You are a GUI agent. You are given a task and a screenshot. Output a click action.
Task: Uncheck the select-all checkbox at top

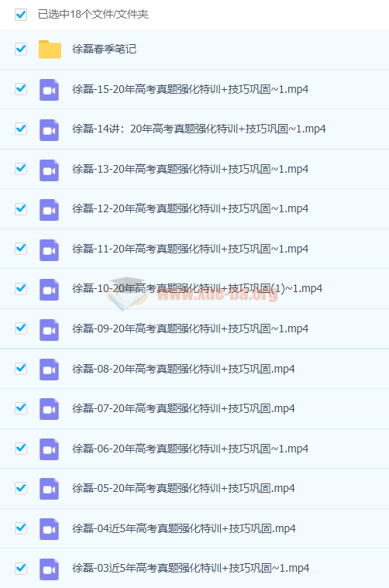[21, 15]
